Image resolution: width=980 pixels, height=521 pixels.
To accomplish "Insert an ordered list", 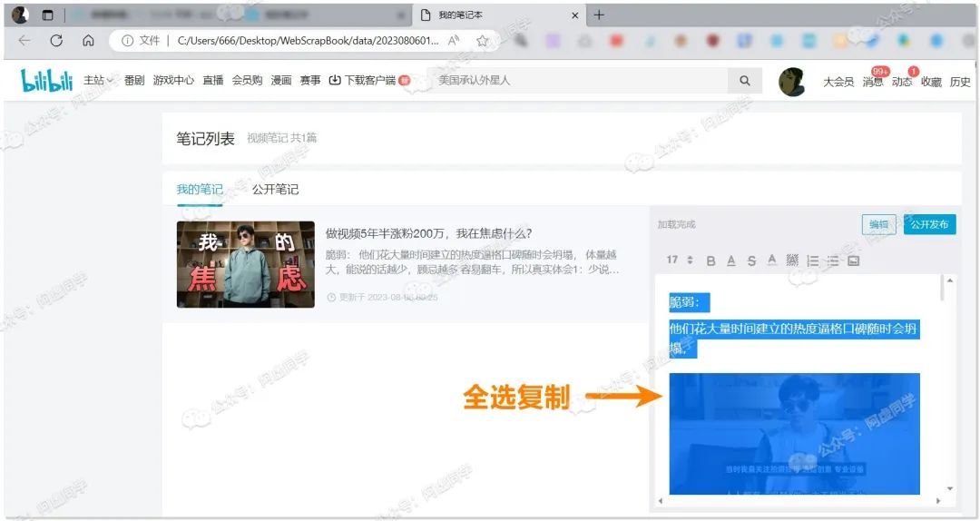I will click(812, 260).
